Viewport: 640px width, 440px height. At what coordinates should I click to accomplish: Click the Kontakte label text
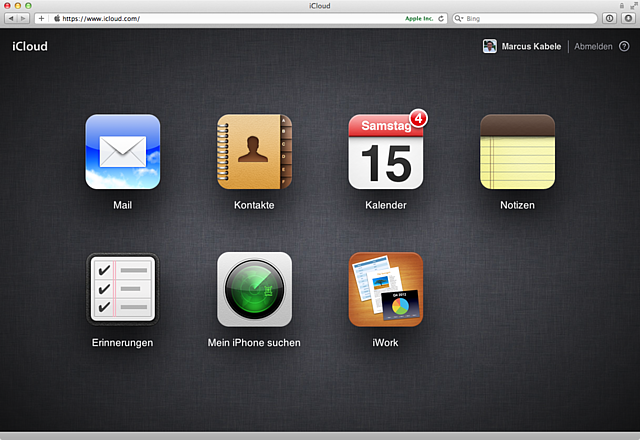[254, 205]
